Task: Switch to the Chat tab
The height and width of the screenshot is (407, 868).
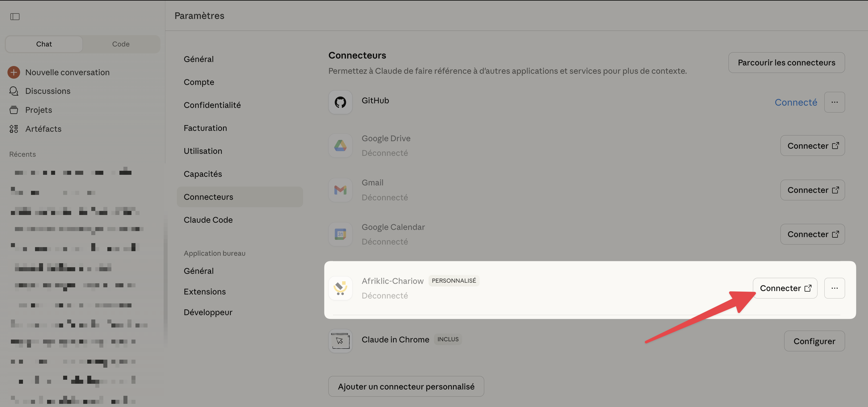Action: click(44, 44)
